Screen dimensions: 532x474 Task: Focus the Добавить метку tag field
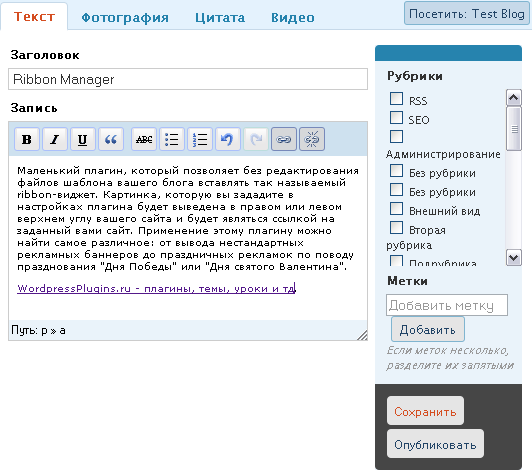(x=446, y=305)
